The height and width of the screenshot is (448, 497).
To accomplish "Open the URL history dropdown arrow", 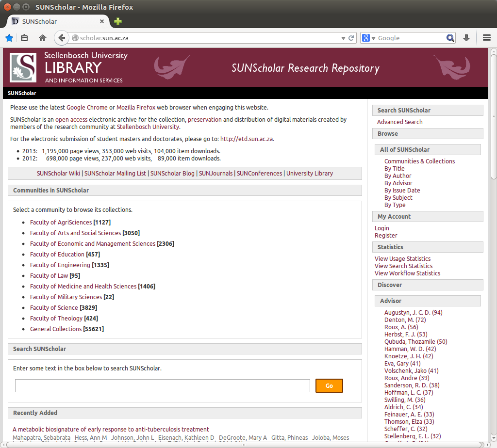I will coord(343,38).
